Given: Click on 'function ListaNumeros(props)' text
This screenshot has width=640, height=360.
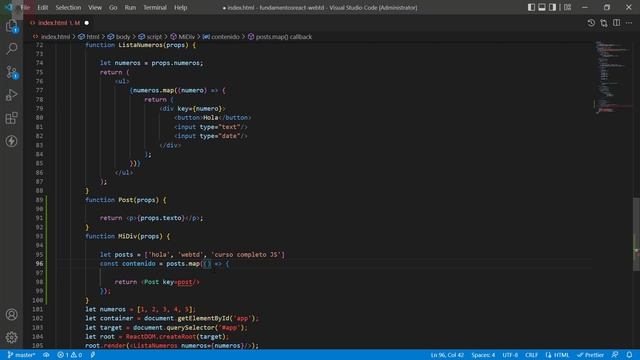Looking at the screenshot, I should [137, 45].
